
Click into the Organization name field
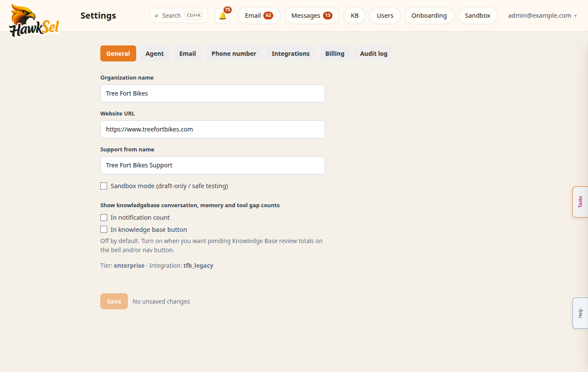pos(213,93)
